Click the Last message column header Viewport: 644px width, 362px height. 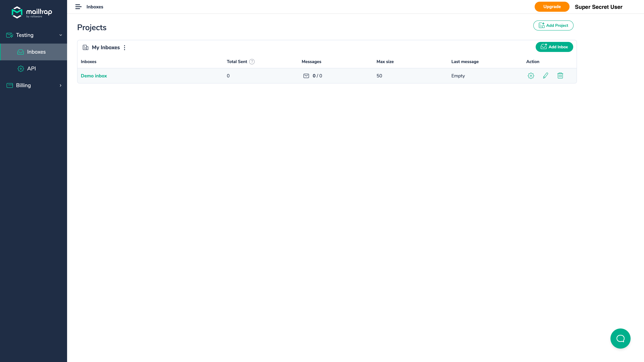coord(465,62)
